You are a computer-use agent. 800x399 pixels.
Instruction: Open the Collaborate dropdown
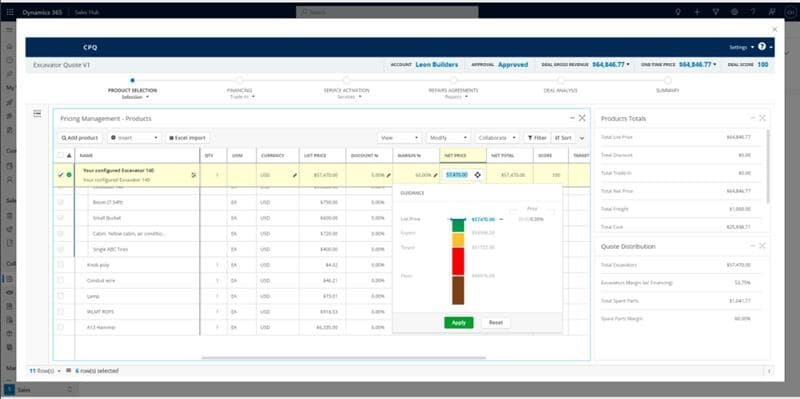[x=497, y=138]
